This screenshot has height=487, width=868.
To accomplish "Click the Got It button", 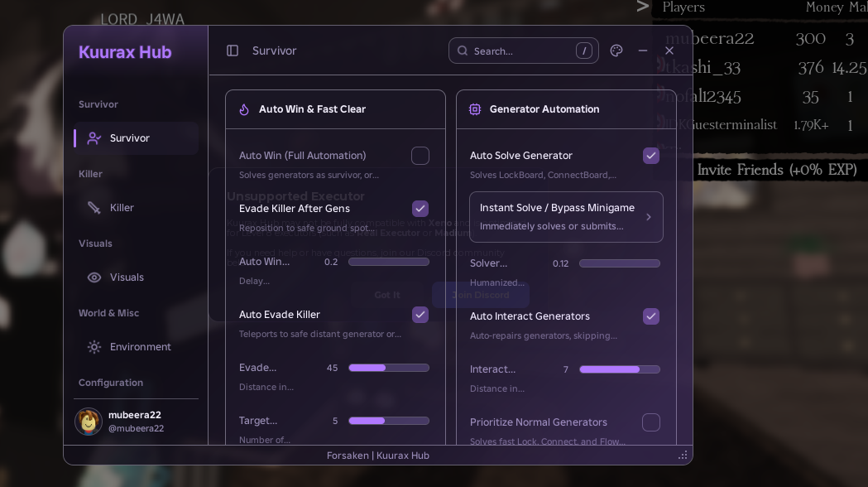I will 387,295.
